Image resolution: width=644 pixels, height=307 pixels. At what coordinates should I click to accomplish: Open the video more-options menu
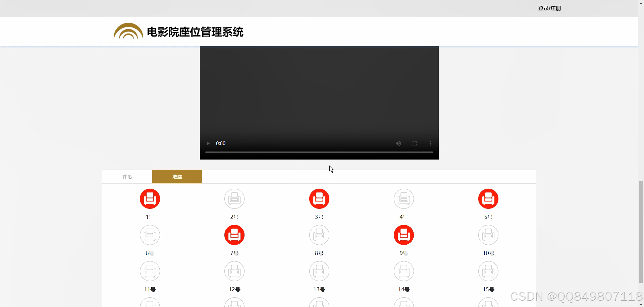tap(430, 143)
